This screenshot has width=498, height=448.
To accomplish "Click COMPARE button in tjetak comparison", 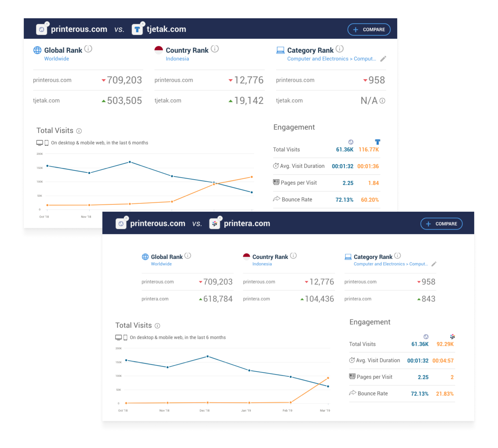I will coord(368,30).
